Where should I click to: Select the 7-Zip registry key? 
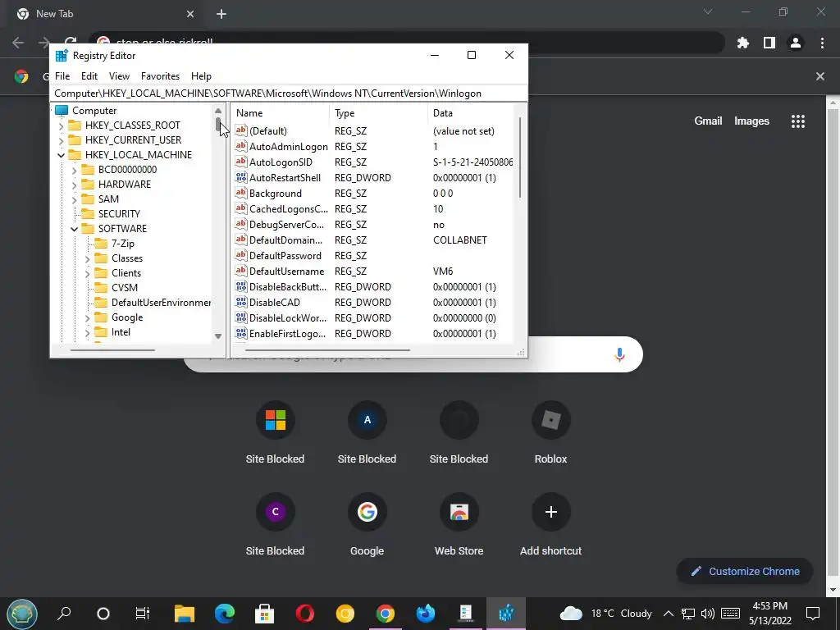[x=123, y=243]
